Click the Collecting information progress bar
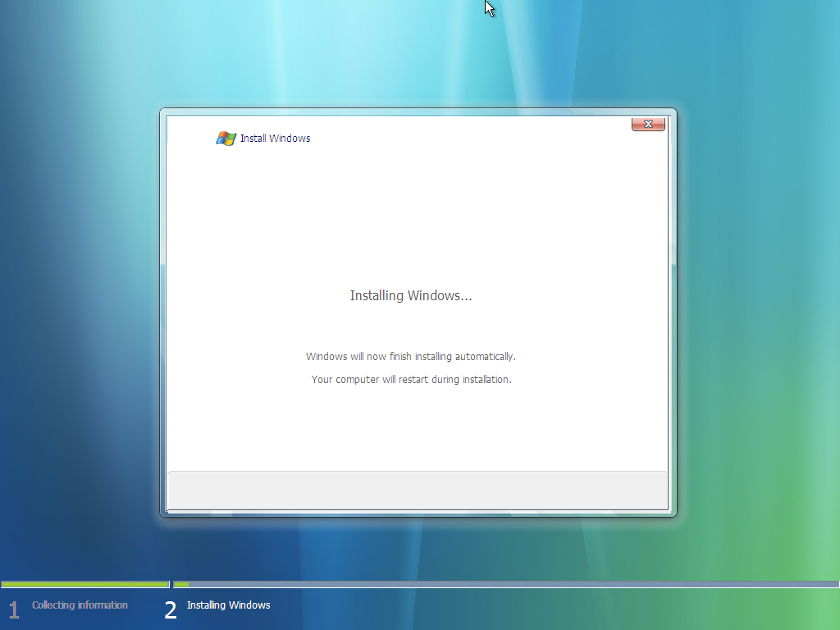The width and height of the screenshot is (840, 630). [x=85, y=584]
